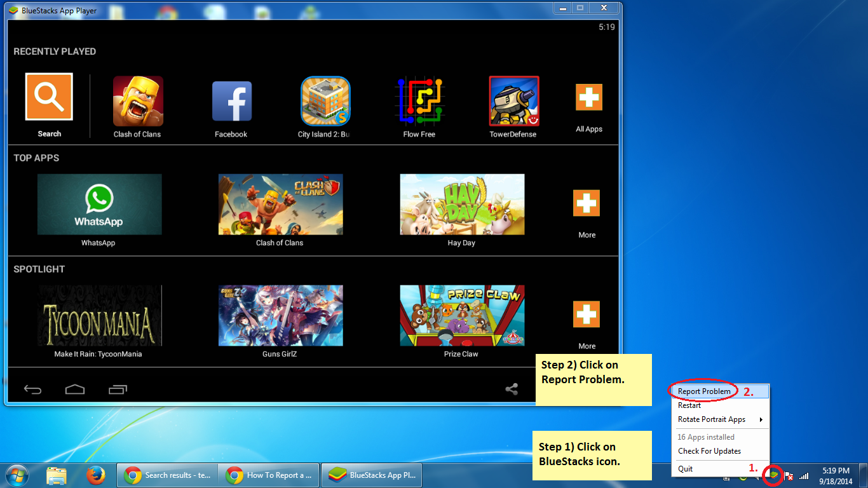This screenshot has width=868, height=488.
Task: Click the More plus icon in Top Apps
Action: click(587, 203)
